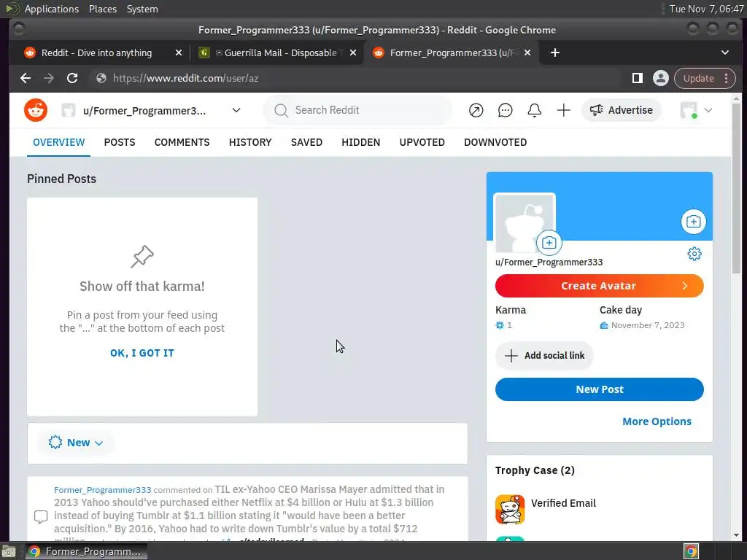Open the chat bubble icon

(505, 111)
